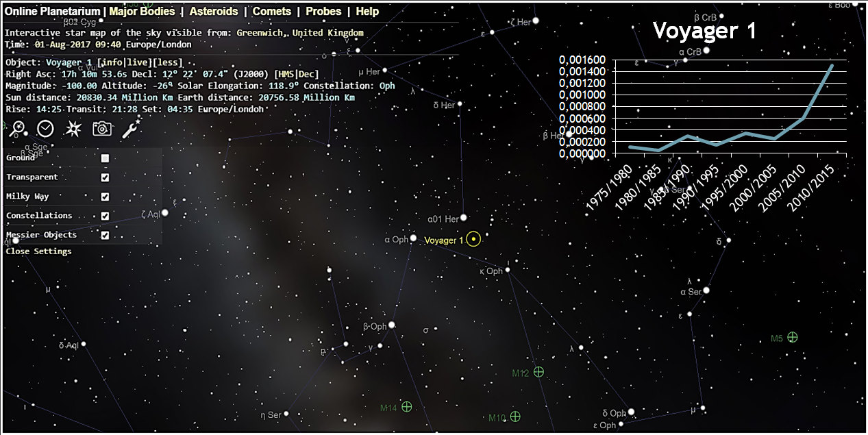
Task: Open the wrench settings icon
Action: (x=131, y=127)
